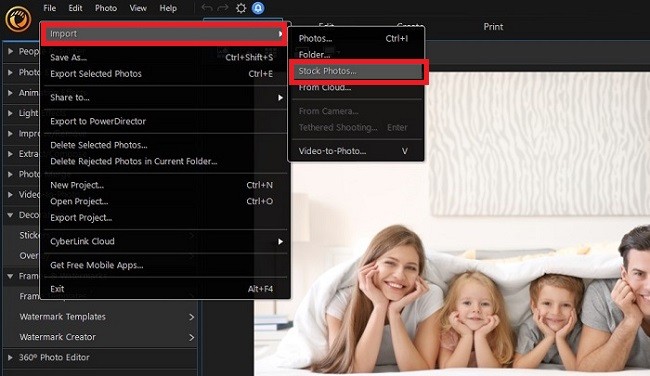Screen dimensions: 650x376
Task: Click the Watermark Creator chevron arrow
Action: pyautogui.click(x=192, y=337)
